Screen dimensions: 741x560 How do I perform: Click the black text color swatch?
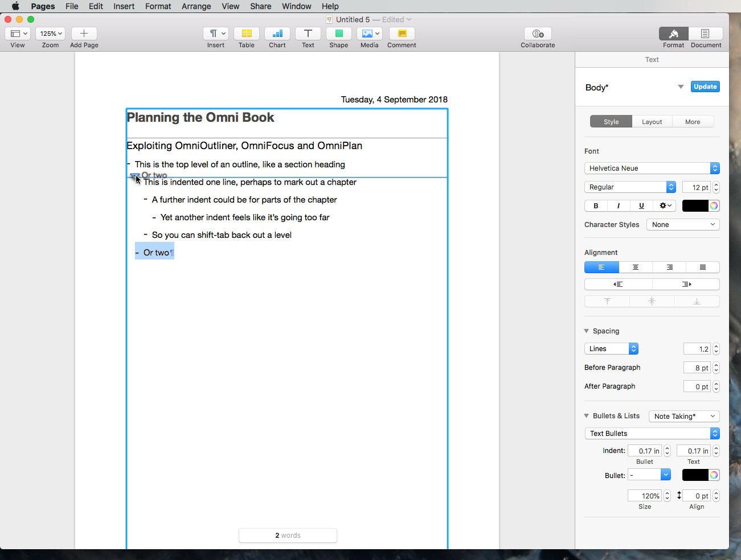coord(695,205)
